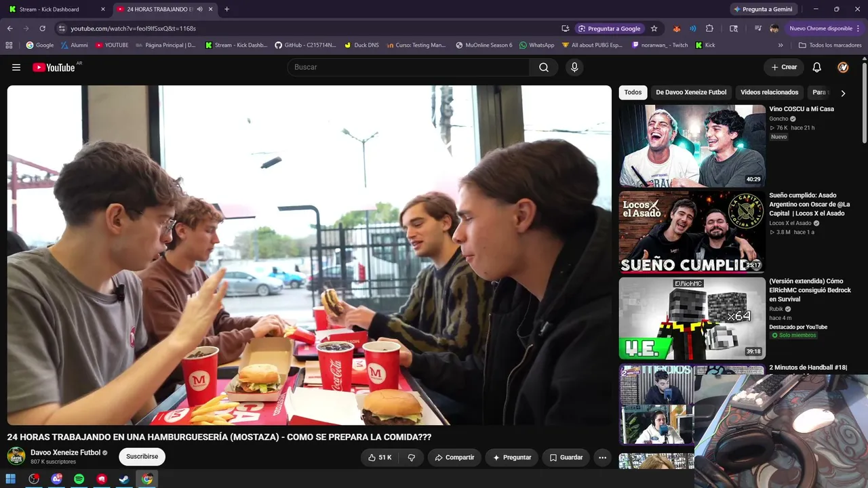Go back to the previous page

coord(9,28)
